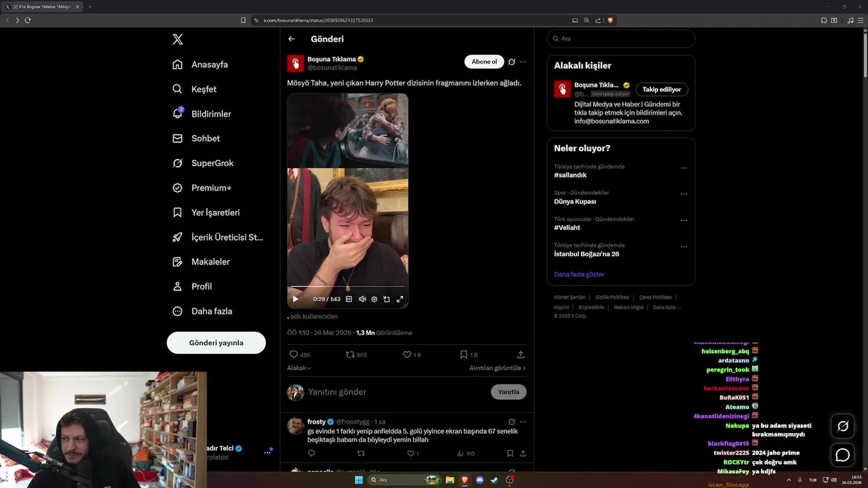Image resolution: width=868 pixels, height=488 pixels.
Task: Toggle video captions CC
Action: pos(349,299)
